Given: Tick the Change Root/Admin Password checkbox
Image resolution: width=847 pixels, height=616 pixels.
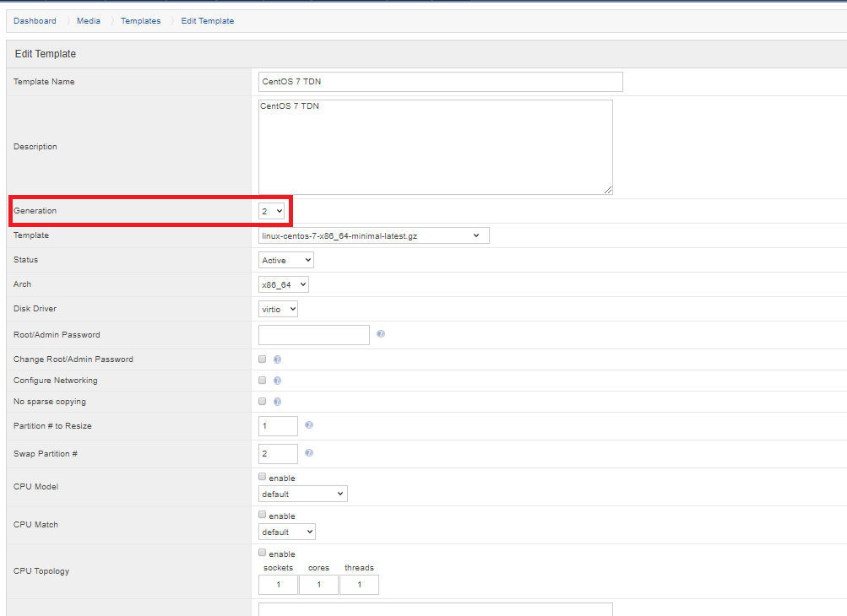Looking at the screenshot, I should click(262, 359).
